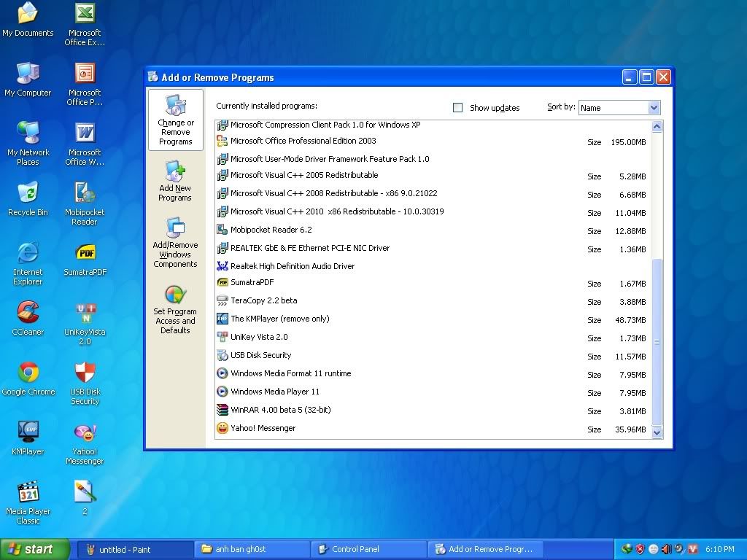747x560 pixels.
Task: Click the Windows Media Player 11 list icon
Action: tap(222, 392)
